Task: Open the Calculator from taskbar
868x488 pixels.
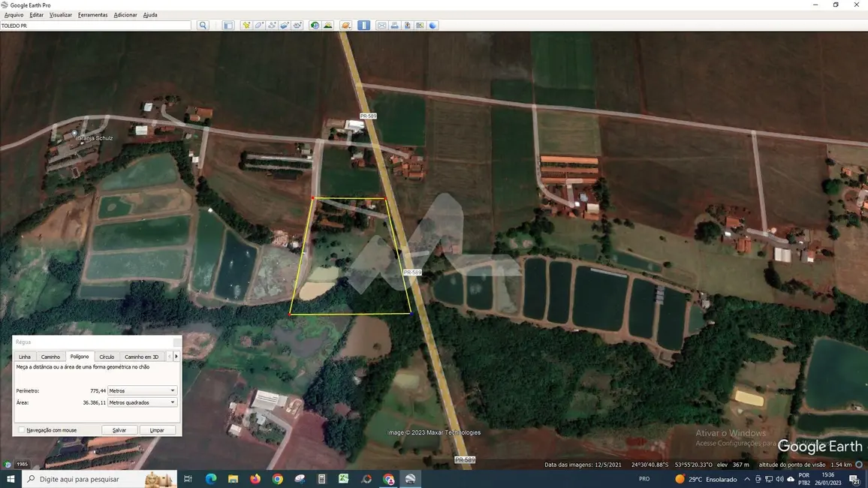Action: pyautogui.click(x=321, y=479)
